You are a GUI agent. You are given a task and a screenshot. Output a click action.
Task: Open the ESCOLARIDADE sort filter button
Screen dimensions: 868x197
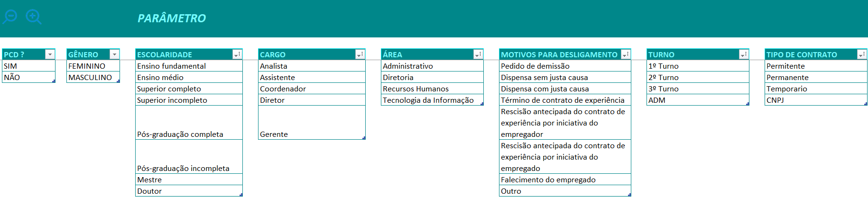237,54
